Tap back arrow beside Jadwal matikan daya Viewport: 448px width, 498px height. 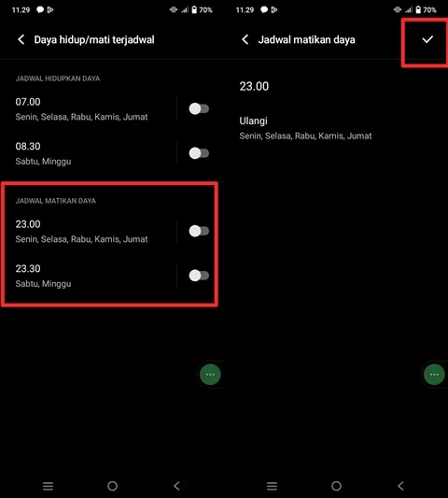[245, 39]
